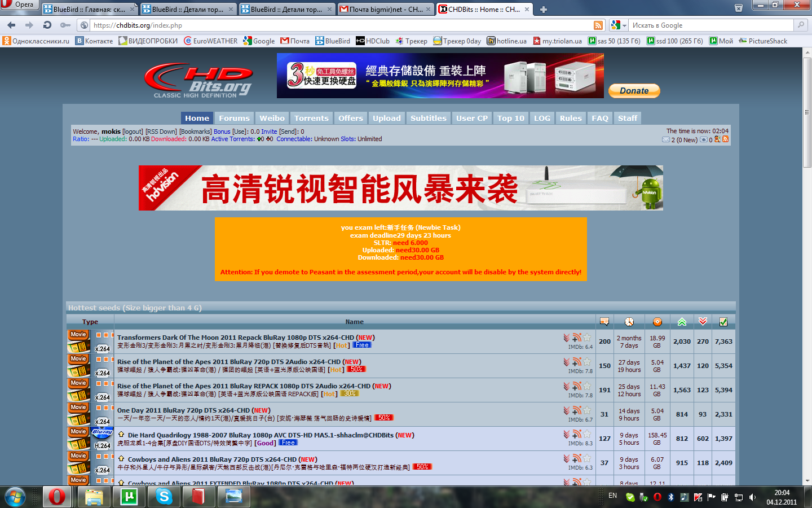Open Cowboys and Aliens 2011 BluRay 720p link
This screenshot has width=812, height=508.
click(x=212, y=459)
